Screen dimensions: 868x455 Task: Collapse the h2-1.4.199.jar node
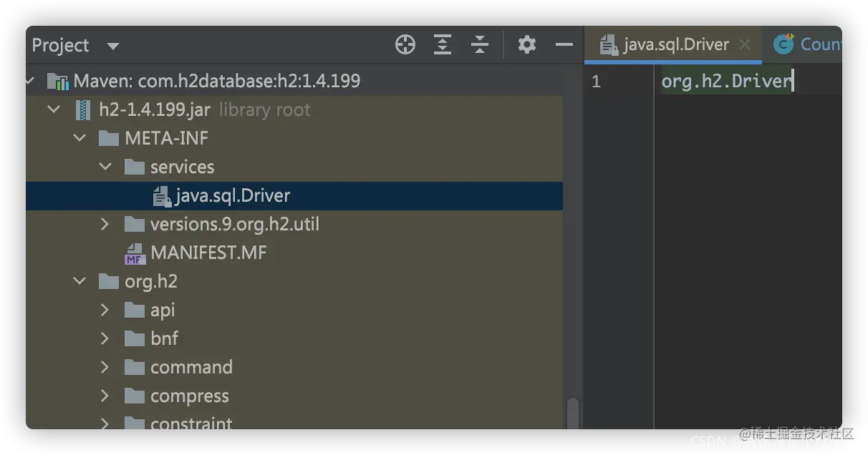pyautogui.click(x=54, y=110)
